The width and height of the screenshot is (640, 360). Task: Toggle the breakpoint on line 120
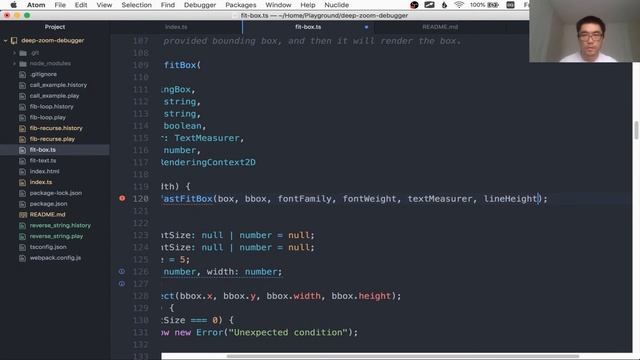122,198
